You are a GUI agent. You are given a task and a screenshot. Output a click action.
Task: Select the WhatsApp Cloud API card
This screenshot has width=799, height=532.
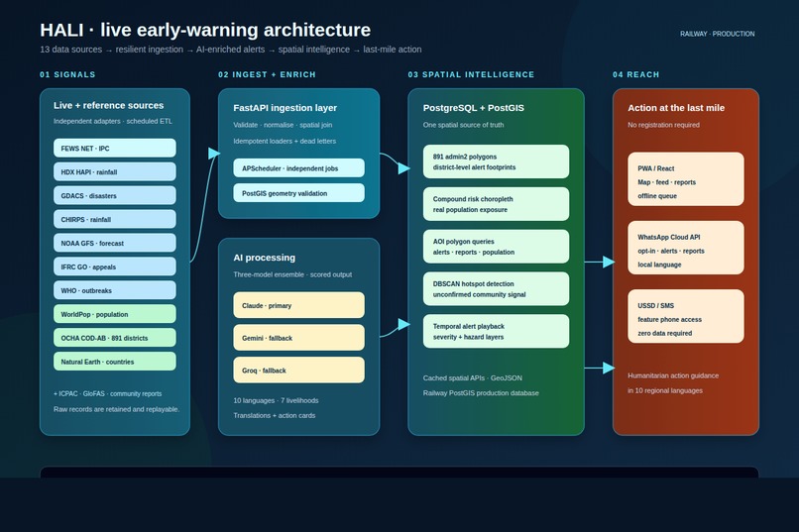coord(685,248)
